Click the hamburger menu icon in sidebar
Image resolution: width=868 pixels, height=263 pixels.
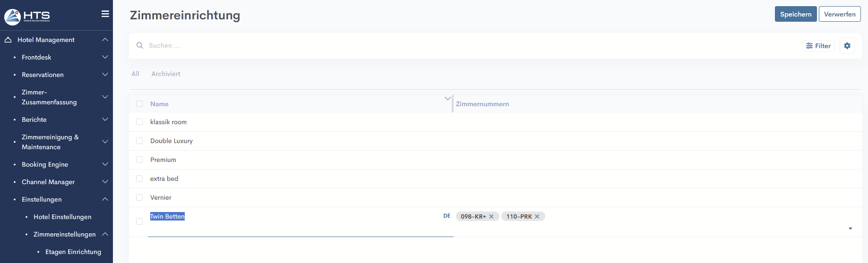105,14
